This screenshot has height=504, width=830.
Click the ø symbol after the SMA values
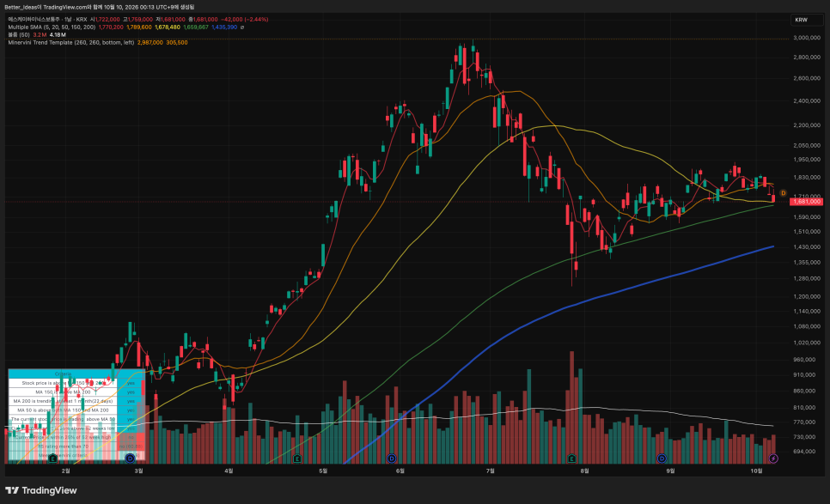tap(242, 27)
